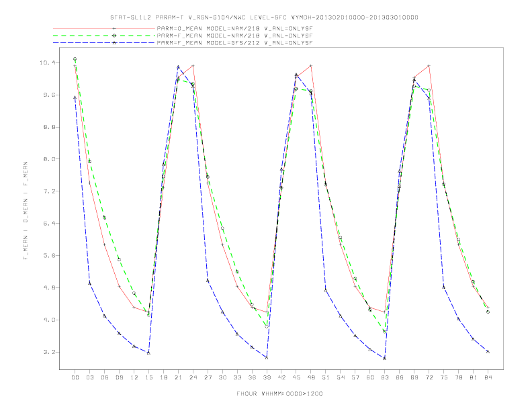Click x-axis forecast hour label 78
Screen dimensions: 532x411
coord(458,377)
